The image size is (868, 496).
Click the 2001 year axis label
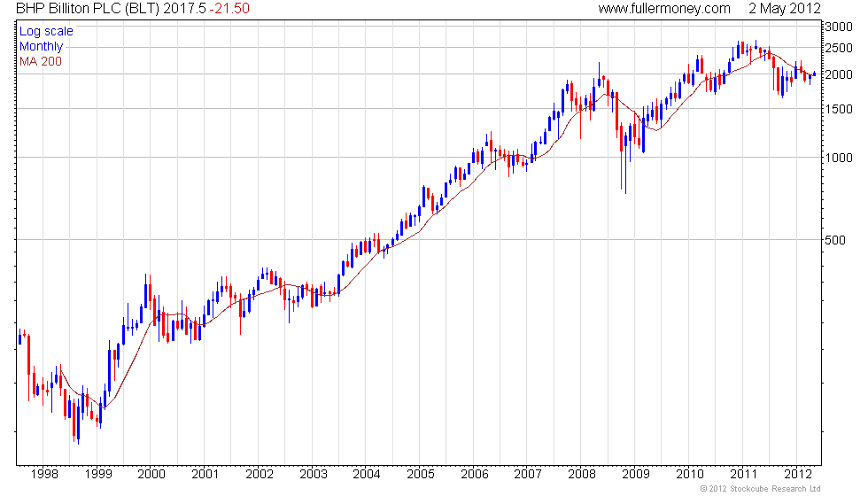205,474
